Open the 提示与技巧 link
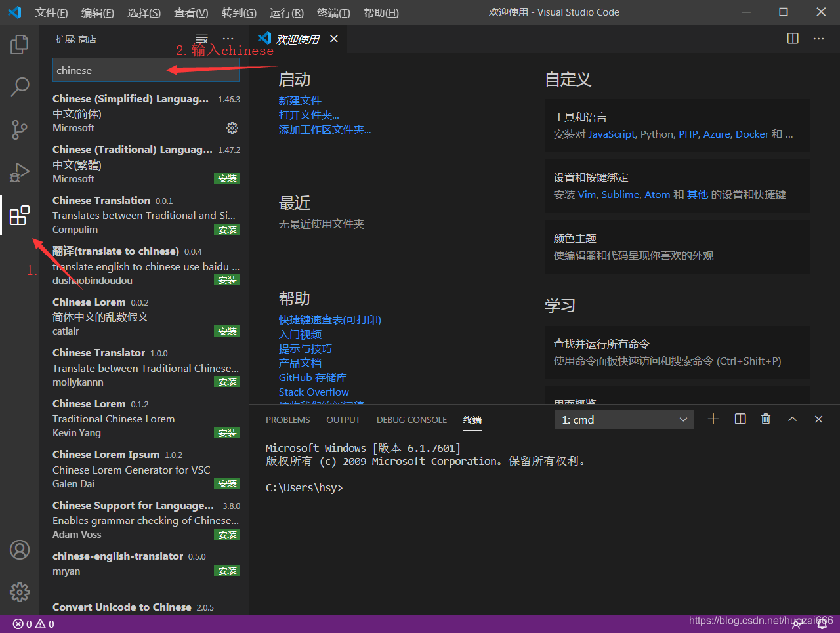This screenshot has height=633, width=840. [305, 348]
